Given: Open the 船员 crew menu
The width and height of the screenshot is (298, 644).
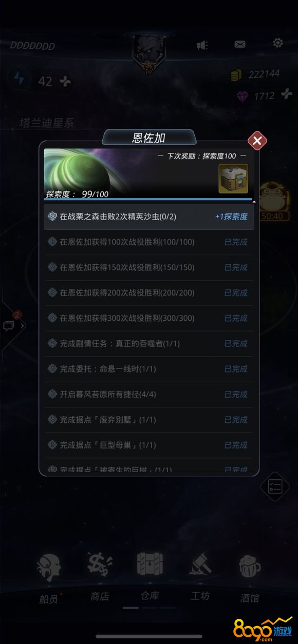Looking at the screenshot, I should tap(49, 578).
